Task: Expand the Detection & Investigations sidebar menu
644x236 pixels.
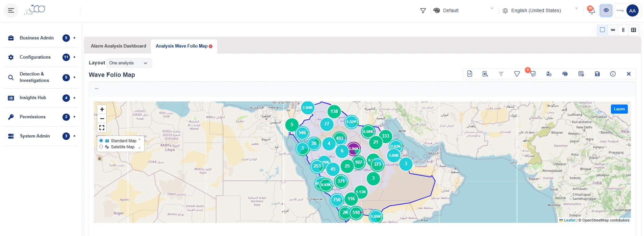Action: tap(41, 77)
